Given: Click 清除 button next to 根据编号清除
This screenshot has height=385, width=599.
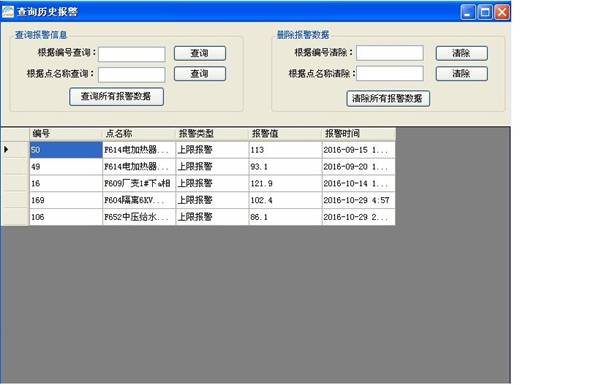Looking at the screenshot, I should [x=461, y=53].
